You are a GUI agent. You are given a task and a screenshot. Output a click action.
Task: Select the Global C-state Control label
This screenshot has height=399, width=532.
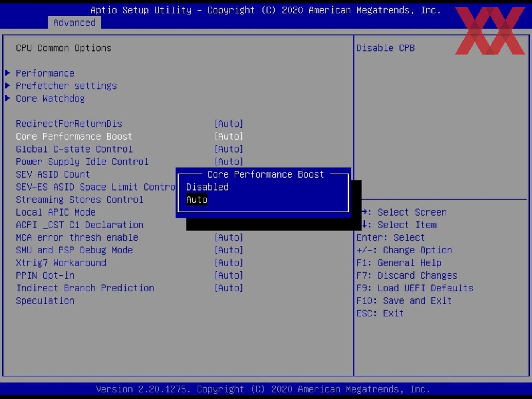click(74, 149)
